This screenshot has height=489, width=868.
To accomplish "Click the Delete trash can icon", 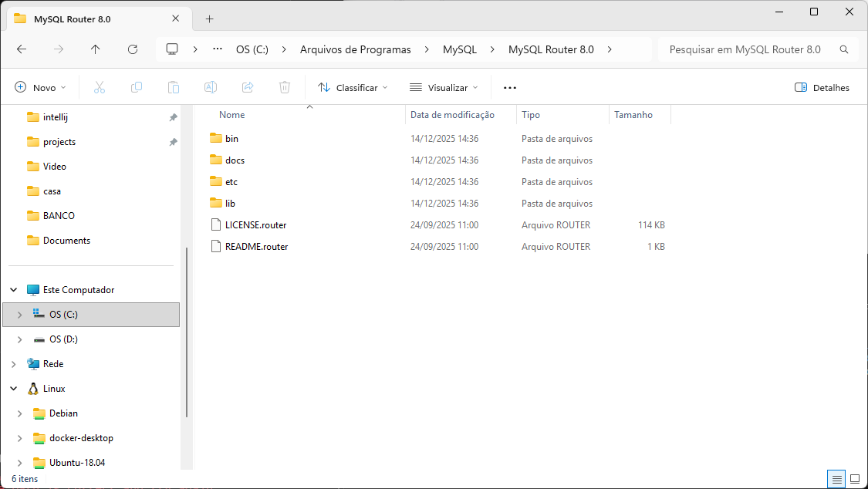I will pos(285,87).
